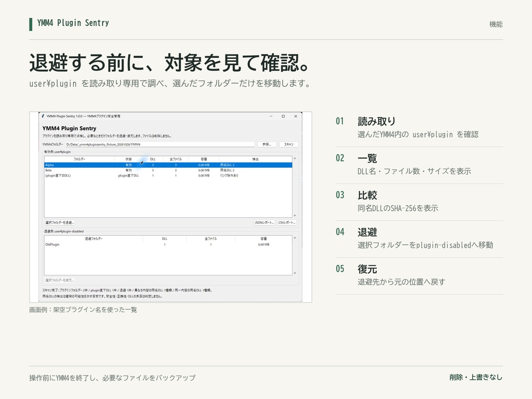Screen dimensions: 532x399
Task: Click scroll-down arrow of the plugin-disabled list
Action: coord(295,273)
